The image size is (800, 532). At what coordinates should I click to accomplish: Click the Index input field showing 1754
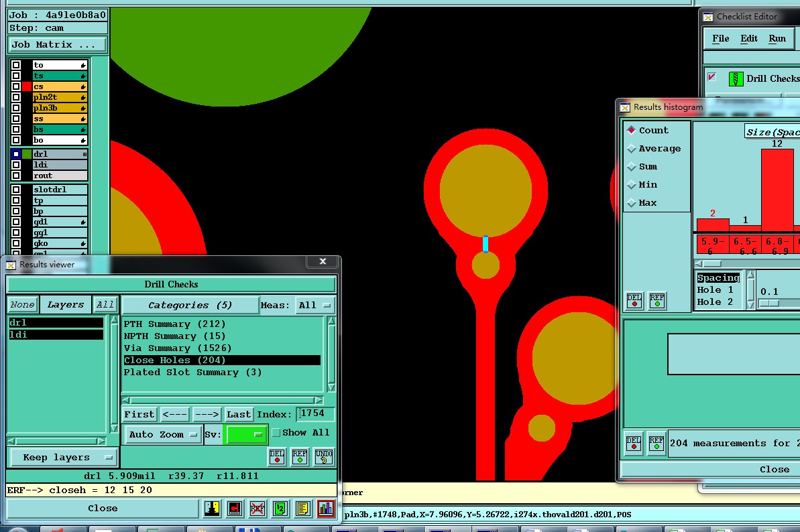315,414
